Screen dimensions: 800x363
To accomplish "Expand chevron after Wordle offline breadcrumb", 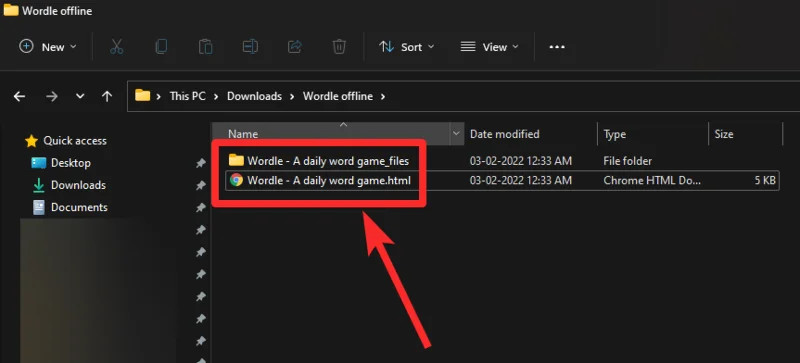I will [383, 96].
